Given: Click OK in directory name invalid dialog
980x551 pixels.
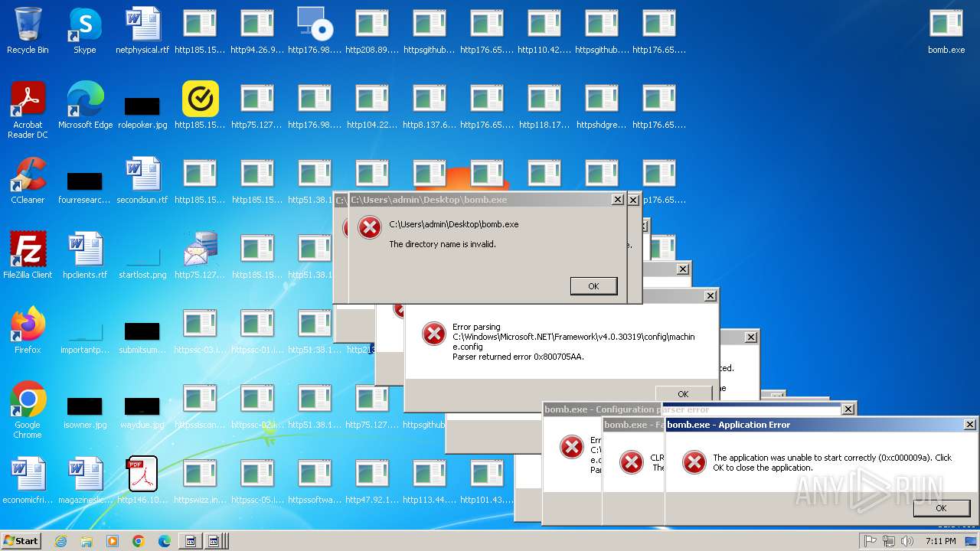Looking at the screenshot, I should (x=593, y=285).
